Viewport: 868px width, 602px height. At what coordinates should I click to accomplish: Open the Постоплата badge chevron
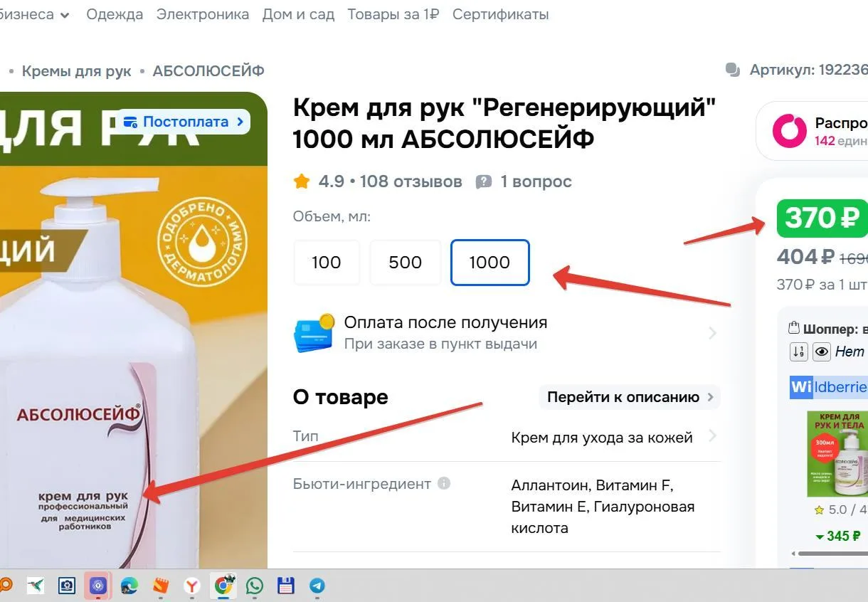click(240, 122)
